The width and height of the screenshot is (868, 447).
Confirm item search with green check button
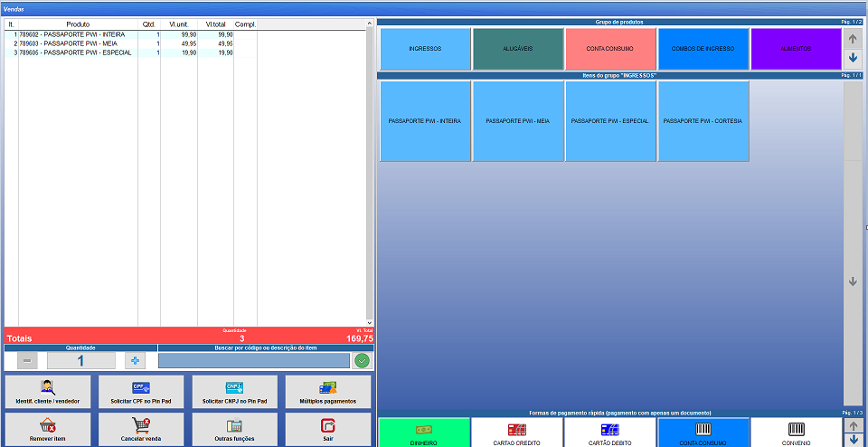point(362,360)
